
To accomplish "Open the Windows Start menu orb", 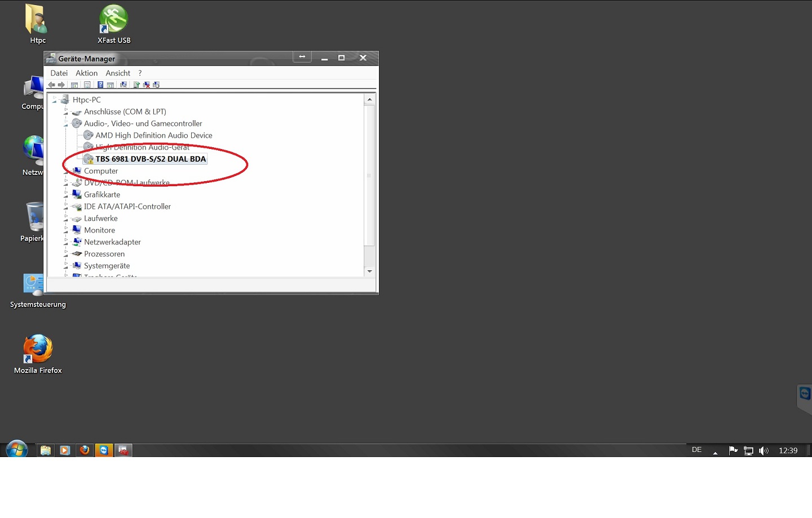I will [17, 450].
